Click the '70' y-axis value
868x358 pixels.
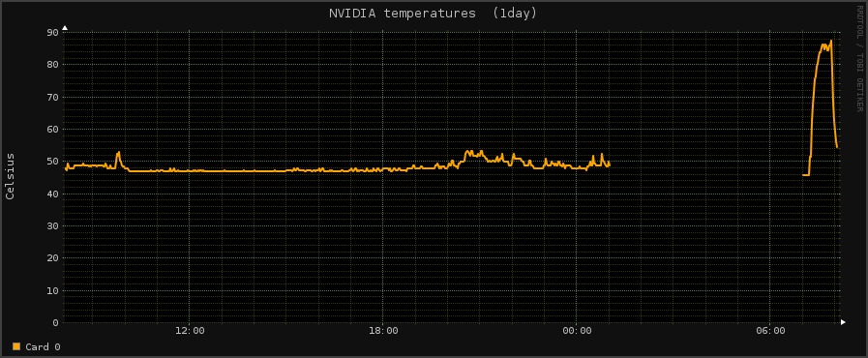pos(52,97)
